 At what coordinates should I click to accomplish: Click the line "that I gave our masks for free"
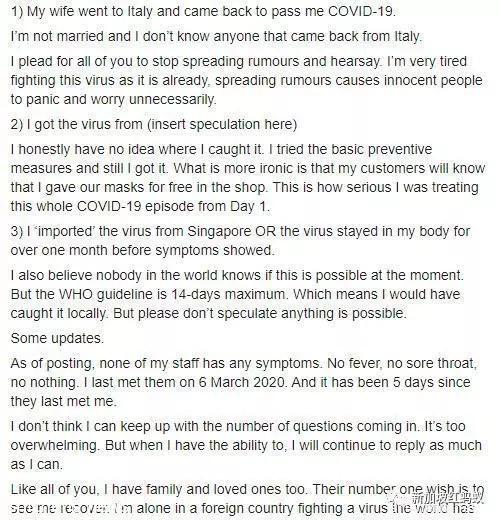coord(245,187)
